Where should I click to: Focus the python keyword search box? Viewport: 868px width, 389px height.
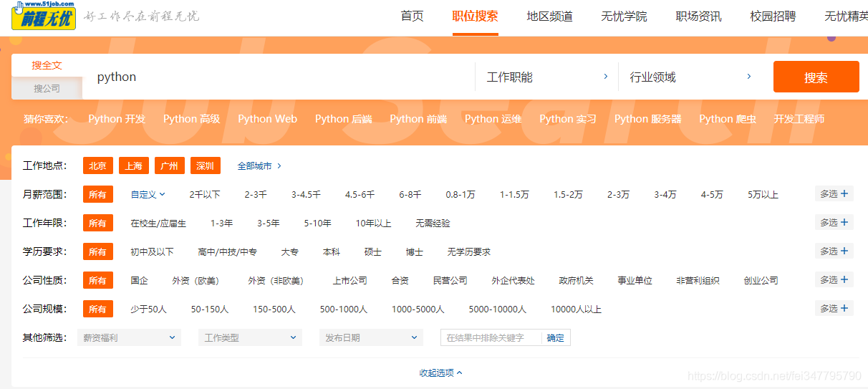coord(279,77)
